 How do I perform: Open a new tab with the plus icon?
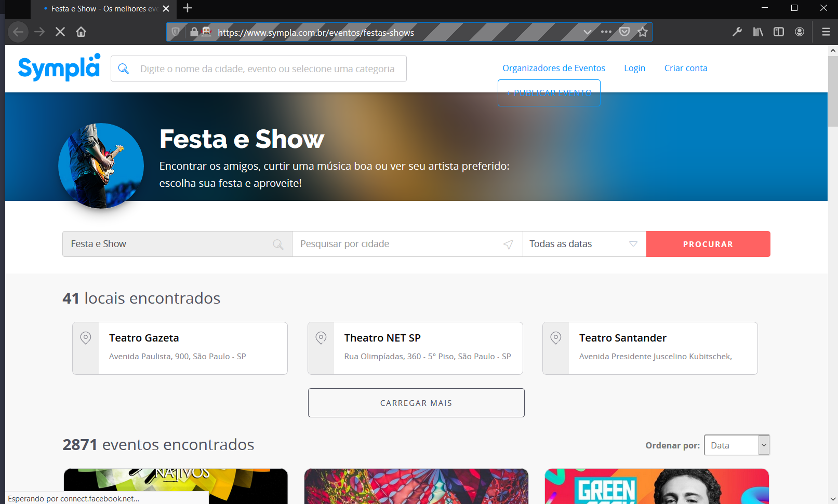188,8
